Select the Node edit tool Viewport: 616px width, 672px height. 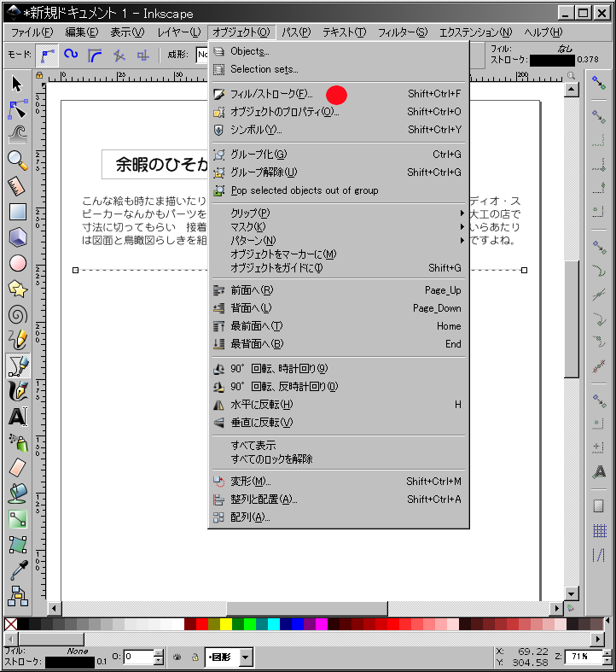pos(17,109)
